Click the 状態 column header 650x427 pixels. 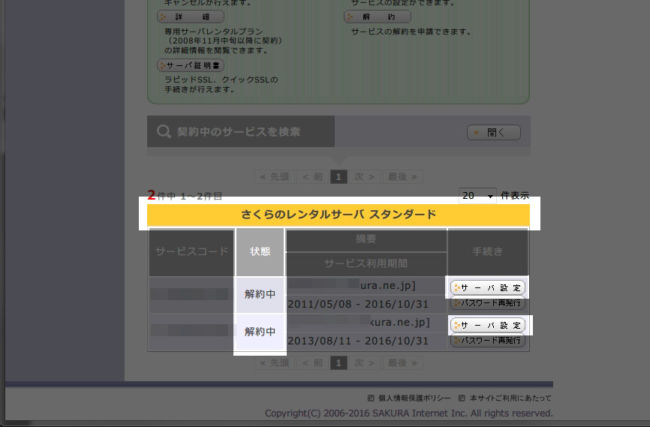click(x=260, y=252)
